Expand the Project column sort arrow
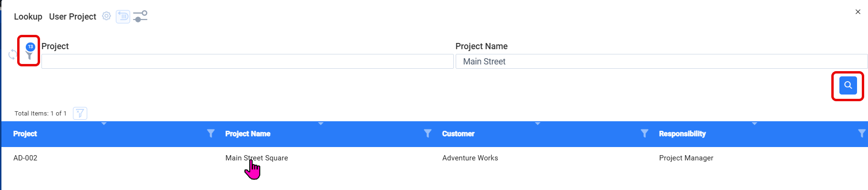Screen dimensions: 868x190 coord(104,124)
